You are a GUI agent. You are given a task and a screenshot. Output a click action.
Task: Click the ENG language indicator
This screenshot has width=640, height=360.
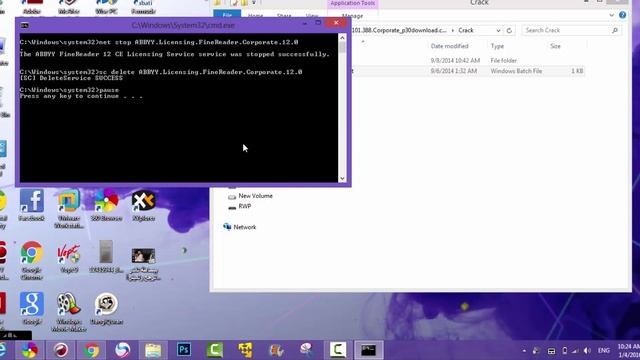[x=604, y=351]
